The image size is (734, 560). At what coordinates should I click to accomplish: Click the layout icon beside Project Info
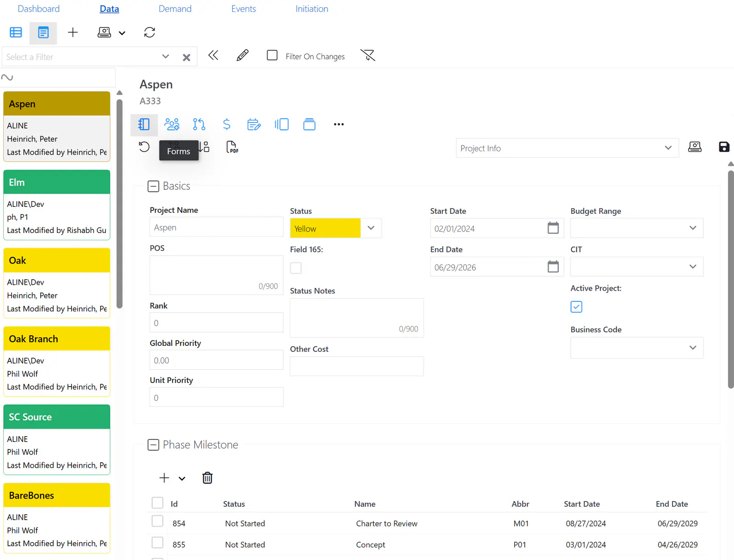click(695, 147)
